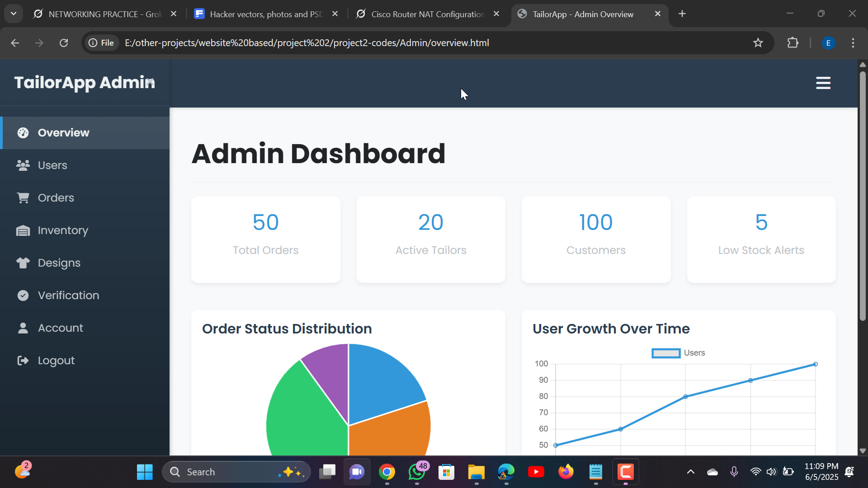
Task: Click the Customers stat card
Action: click(596, 239)
